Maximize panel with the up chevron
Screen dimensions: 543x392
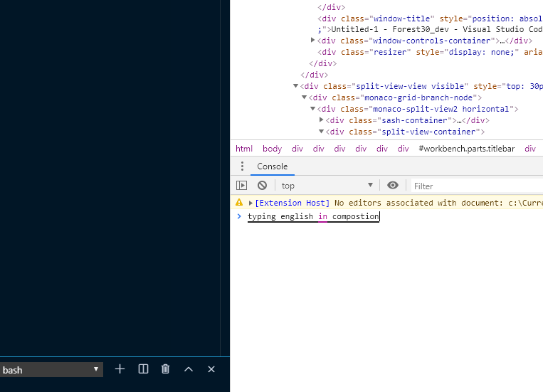[x=189, y=369]
